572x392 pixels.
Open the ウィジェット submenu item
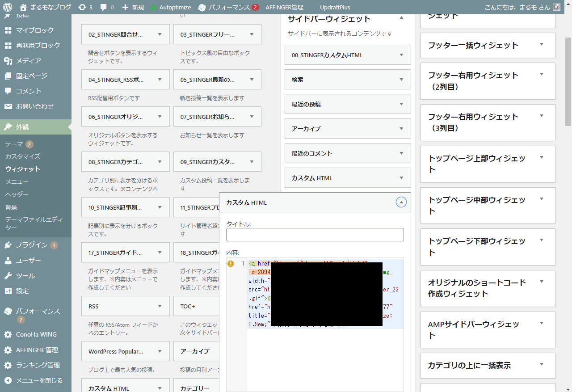click(x=23, y=169)
